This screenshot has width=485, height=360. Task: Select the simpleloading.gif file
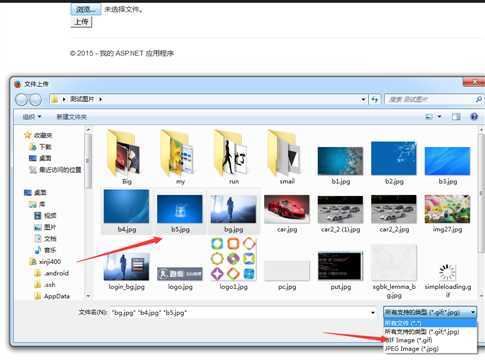(447, 280)
